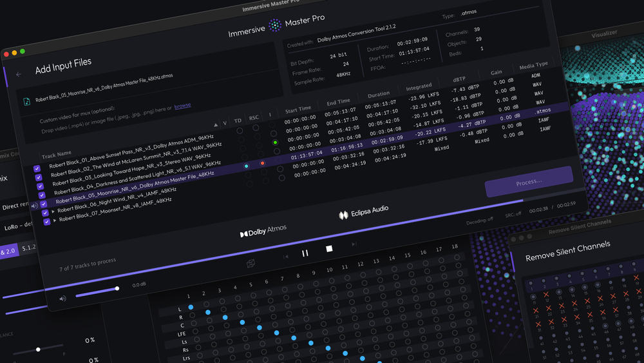644x363 pixels.
Task: Click the Dolby Atmos logo
Action: [x=263, y=231]
